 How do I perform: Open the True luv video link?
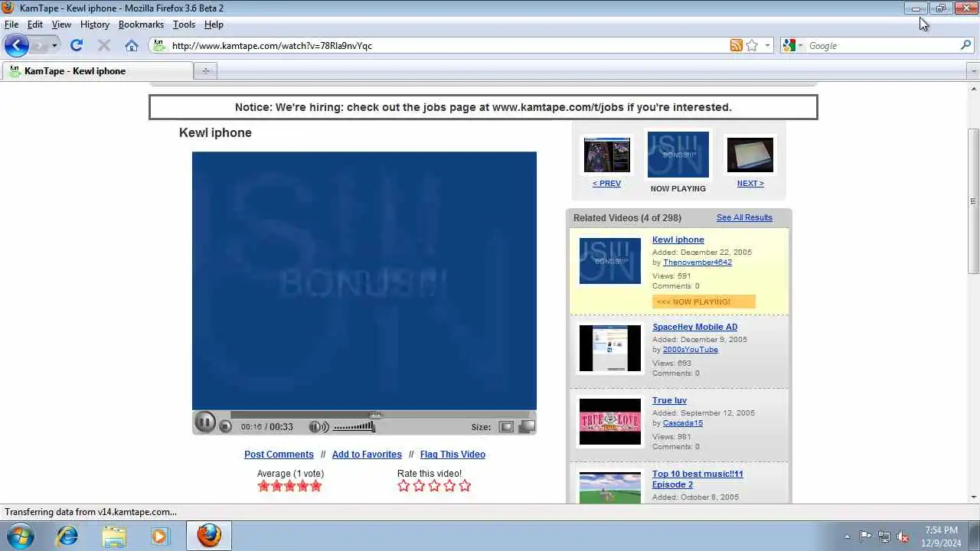coord(669,401)
